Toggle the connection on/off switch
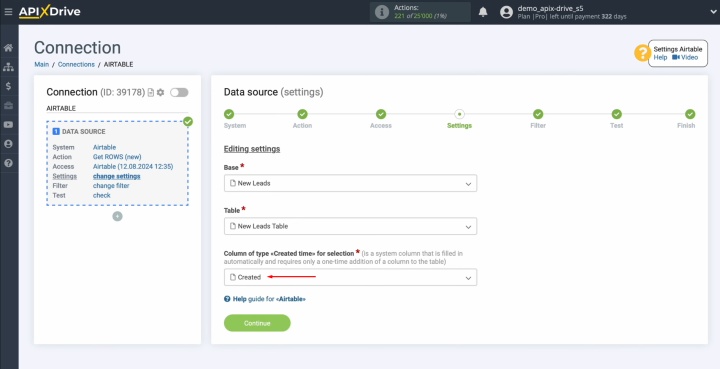This screenshot has width=720, height=369. pyautogui.click(x=179, y=93)
